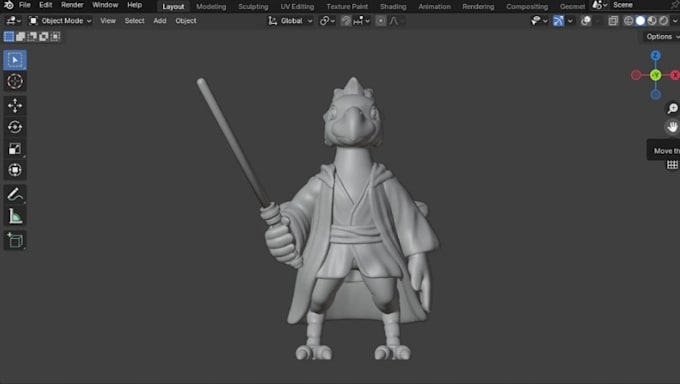This screenshot has height=384, width=680.
Task: Set selection mode to extend
Action: 20,36
